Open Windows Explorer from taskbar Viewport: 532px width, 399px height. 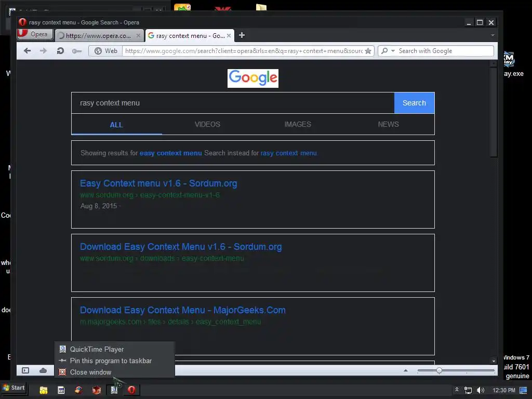pos(44,390)
